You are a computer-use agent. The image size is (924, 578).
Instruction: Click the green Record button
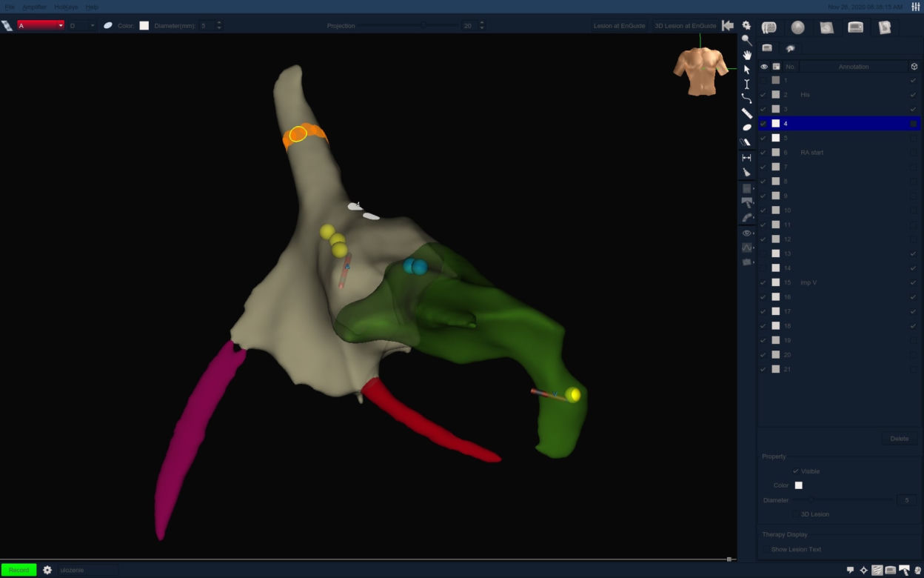point(19,570)
